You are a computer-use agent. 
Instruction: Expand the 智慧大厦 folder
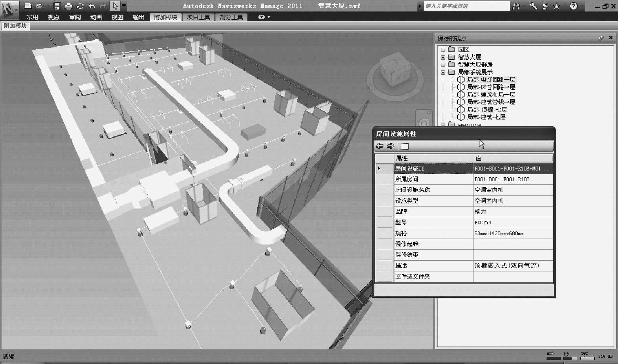click(443, 57)
